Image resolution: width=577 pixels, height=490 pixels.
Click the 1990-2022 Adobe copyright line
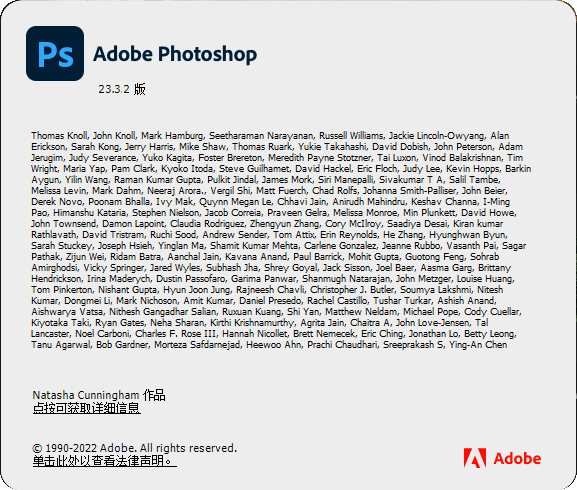pyautogui.click(x=135, y=448)
